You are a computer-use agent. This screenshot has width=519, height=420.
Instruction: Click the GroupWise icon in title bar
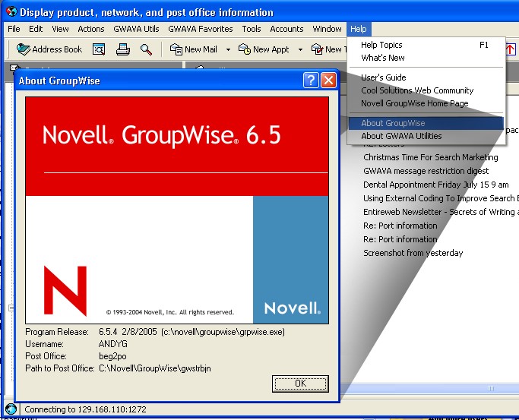tap(11, 11)
